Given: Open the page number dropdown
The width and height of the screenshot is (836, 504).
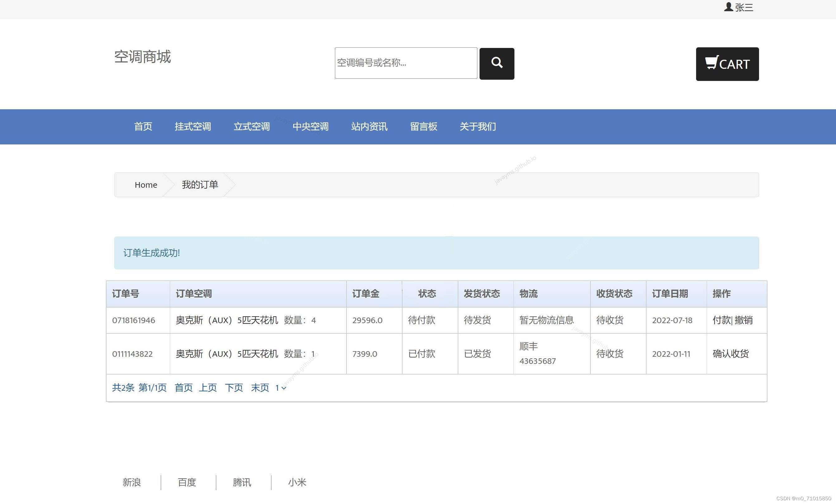Looking at the screenshot, I should [281, 388].
